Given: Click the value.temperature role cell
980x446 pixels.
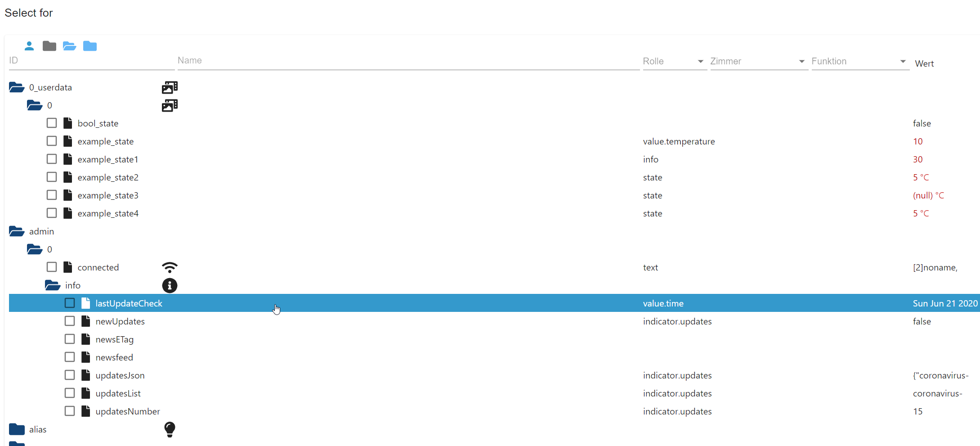Looking at the screenshot, I should pos(679,141).
